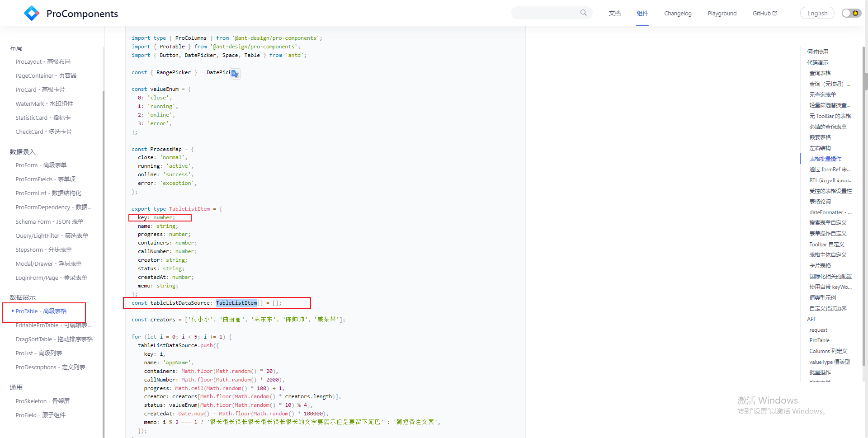Viewport: 868px width, 438px height.
Task: Open StatisticCard - 指标卡 in sidebar
Action: 43,118
